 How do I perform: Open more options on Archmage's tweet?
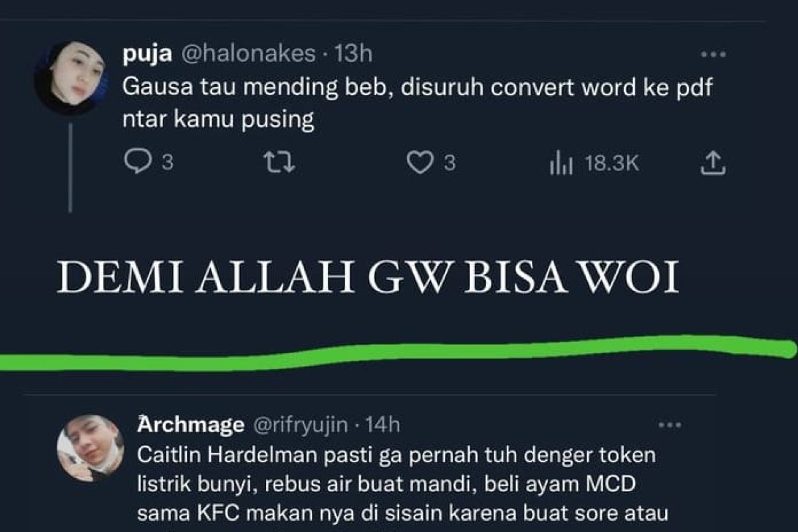point(670,426)
